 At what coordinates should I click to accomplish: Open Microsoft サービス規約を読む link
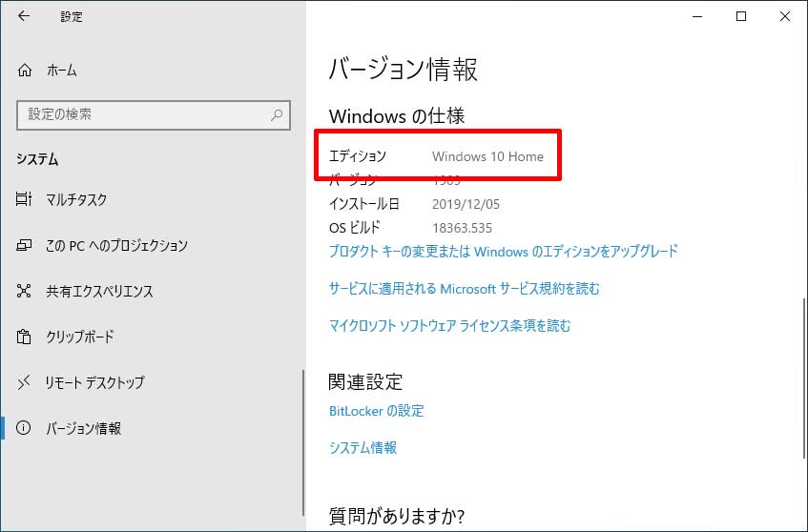[464, 288]
